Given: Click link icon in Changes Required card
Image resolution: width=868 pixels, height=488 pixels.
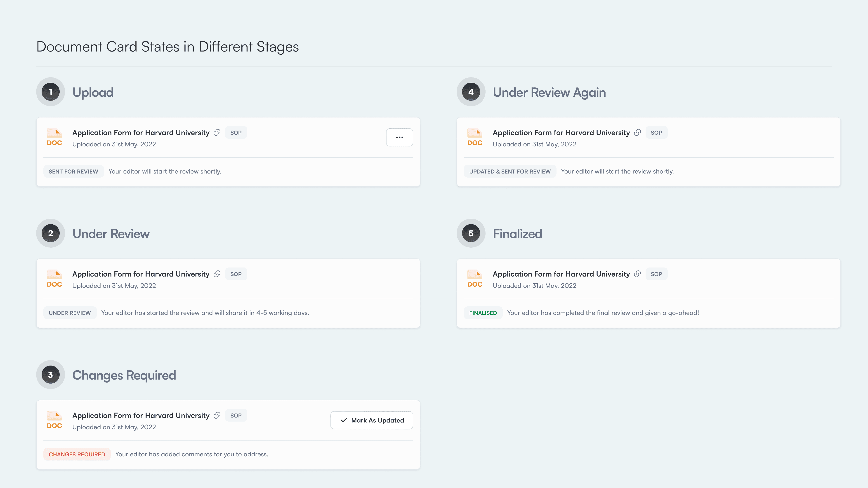Looking at the screenshot, I should [217, 415].
